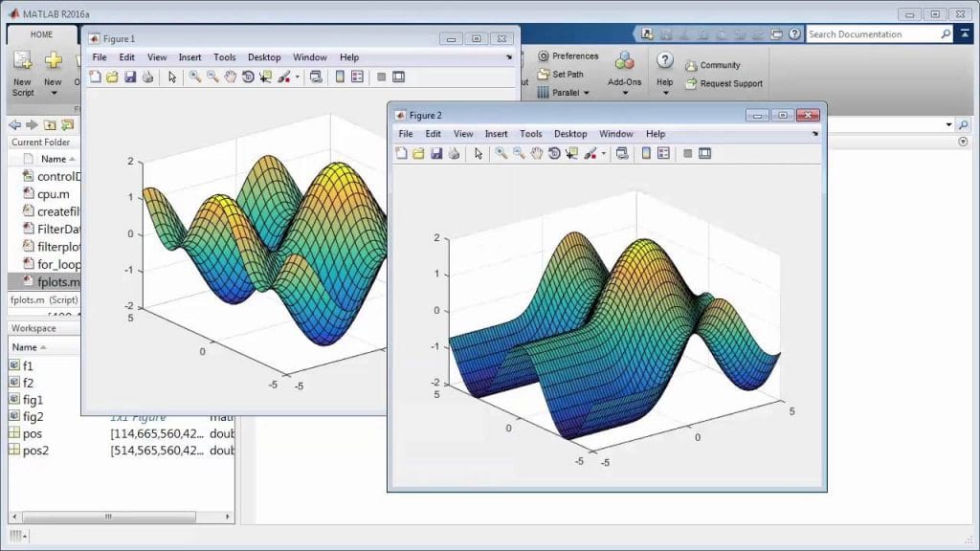The image size is (980, 551).
Task: Click the Print Figure icon in Figure 1
Action: 145,77
